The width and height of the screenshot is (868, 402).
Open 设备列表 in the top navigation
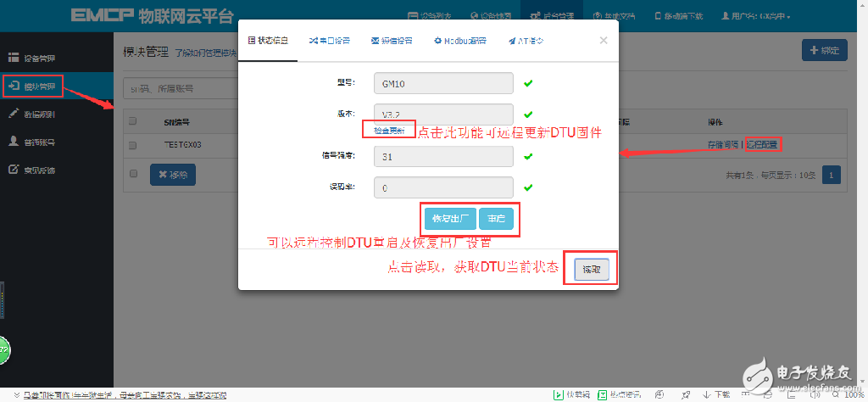point(430,16)
